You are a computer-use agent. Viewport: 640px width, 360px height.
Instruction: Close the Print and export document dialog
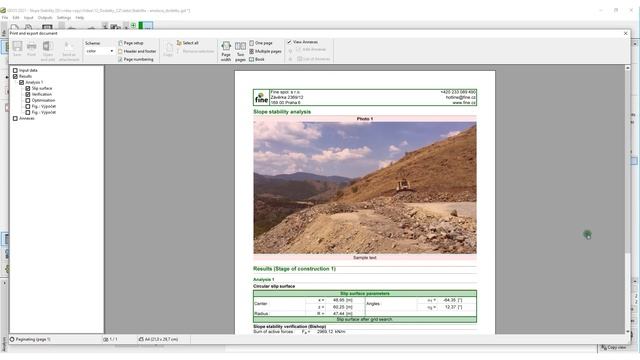pyautogui.click(x=625, y=33)
